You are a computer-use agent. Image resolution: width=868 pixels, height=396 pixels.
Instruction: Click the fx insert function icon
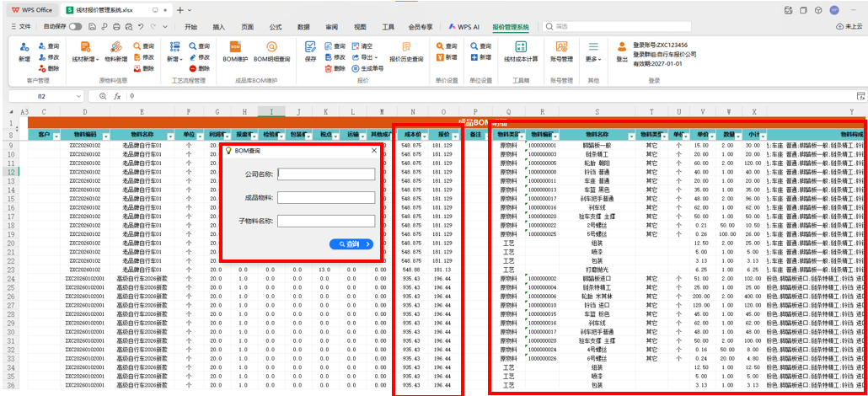pyautogui.click(x=117, y=96)
